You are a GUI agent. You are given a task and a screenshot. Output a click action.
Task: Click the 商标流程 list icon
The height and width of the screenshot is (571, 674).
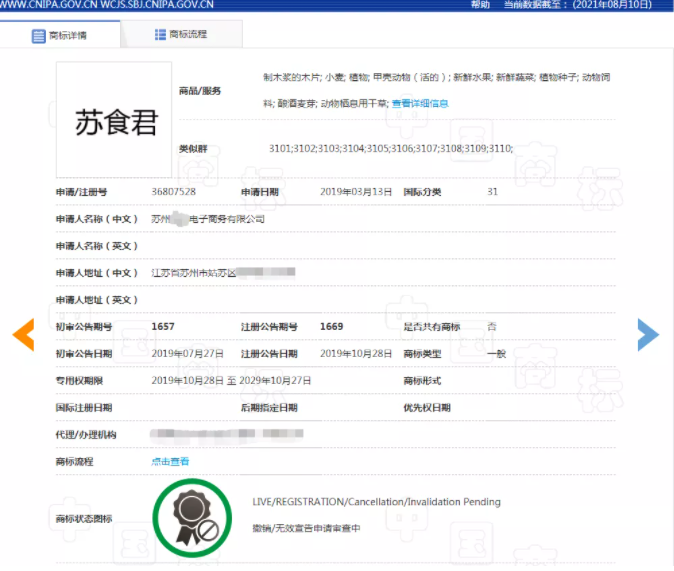tap(160, 34)
